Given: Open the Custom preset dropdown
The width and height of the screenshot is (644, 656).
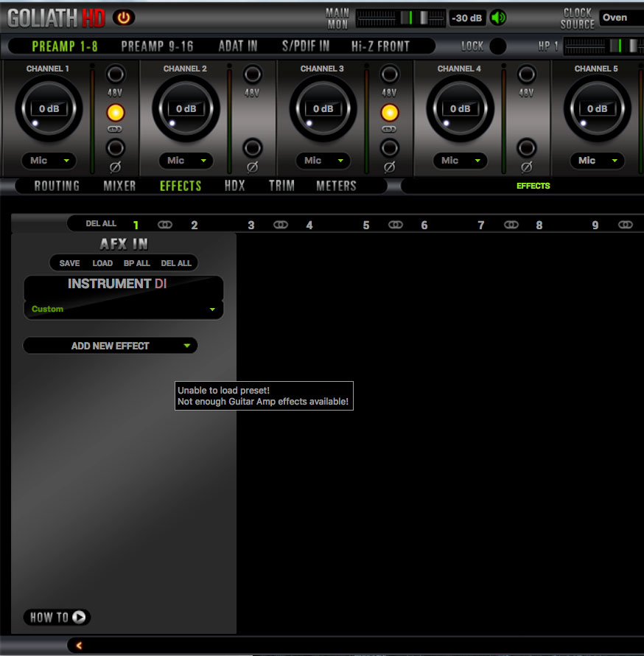Looking at the screenshot, I should (123, 309).
